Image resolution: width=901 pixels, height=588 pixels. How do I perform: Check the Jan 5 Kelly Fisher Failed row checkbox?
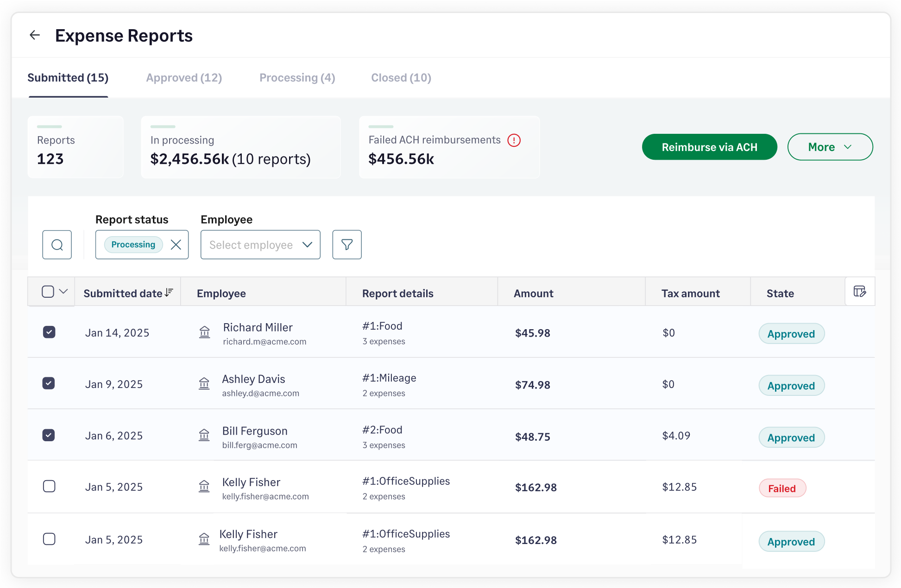pos(49,486)
